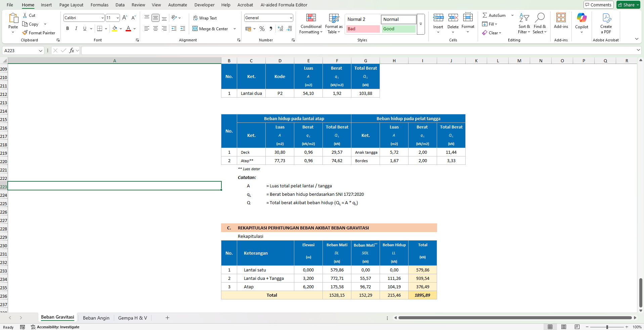Switch to the Beban Angin sheet
Image resolution: width=644 pixels, height=330 pixels.
pyautogui.click(x=96, y=318)
